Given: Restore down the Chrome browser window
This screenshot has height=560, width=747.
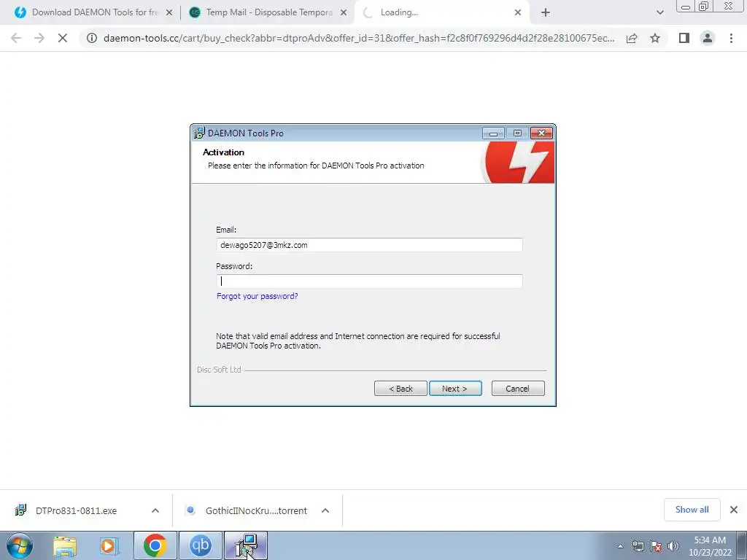Looking at the screenshot, I should [x=704, y=6].
